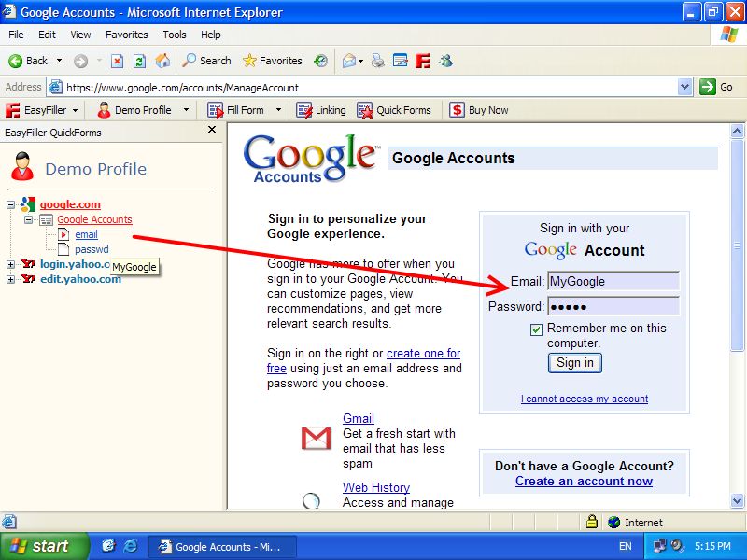
Task: Select the Google Accounts form in tree
Action: point(94,219)
